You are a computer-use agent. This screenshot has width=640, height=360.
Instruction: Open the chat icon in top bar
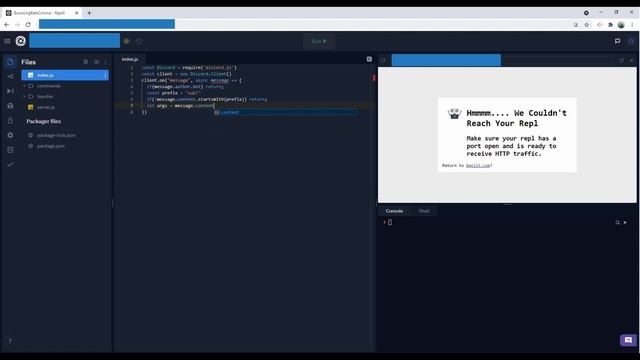click(x=618, y=41)
